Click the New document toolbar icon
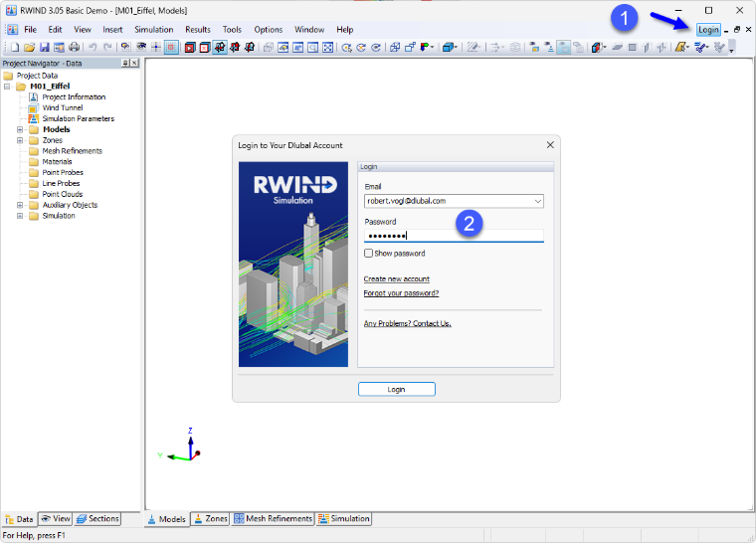The height and width of the screenshot is (543, 756). [x=15, y=48]
